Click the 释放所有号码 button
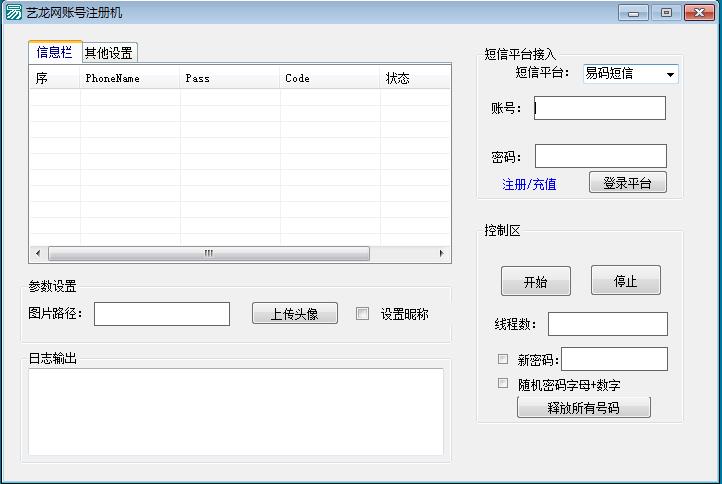722x484 pixels. coord(583,408)
